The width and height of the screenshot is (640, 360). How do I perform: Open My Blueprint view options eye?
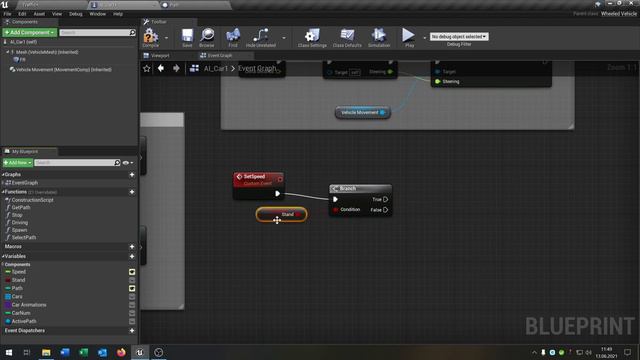coord(128,162)
